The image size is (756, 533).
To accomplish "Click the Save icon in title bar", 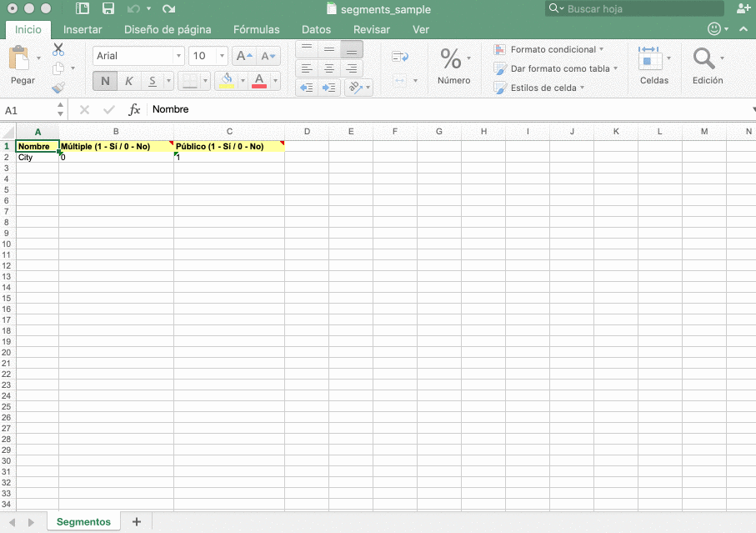I will pyautogui.click(x=108, y=8).
